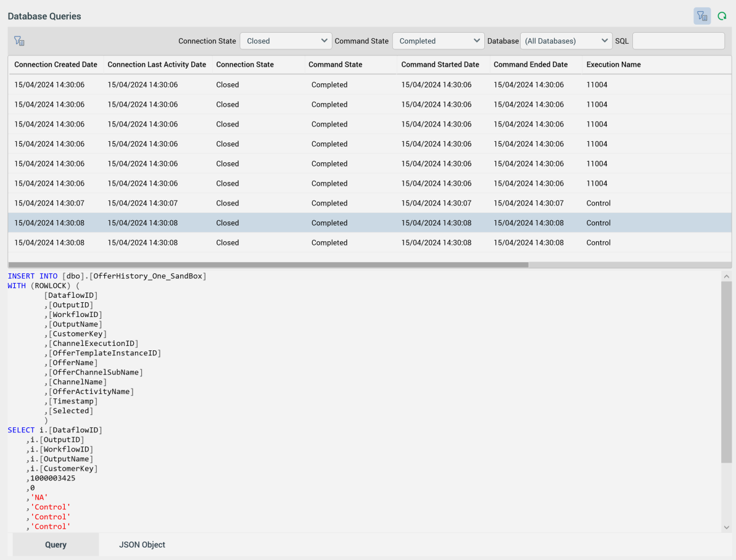This screenshot has height=560, width=736.
Task: Select the first 11004 execution row
Action: click(370, 85)
